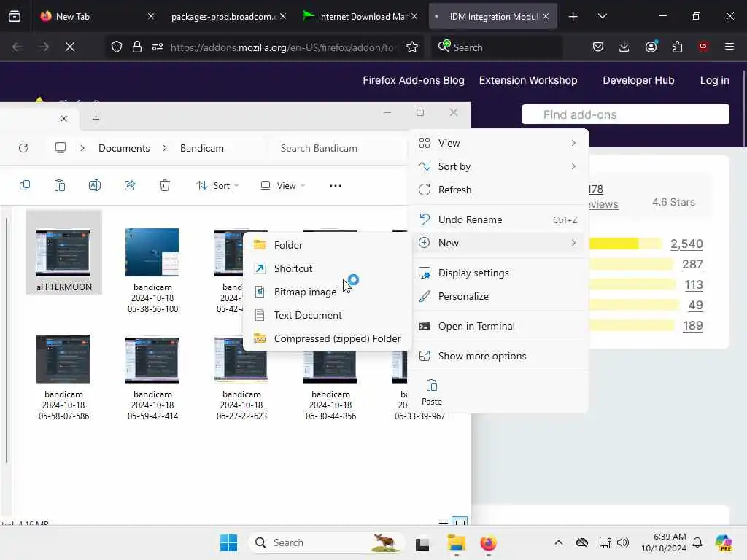
Task: Open the View dropdown in Explorer toolbar
Action: [283, 186]
